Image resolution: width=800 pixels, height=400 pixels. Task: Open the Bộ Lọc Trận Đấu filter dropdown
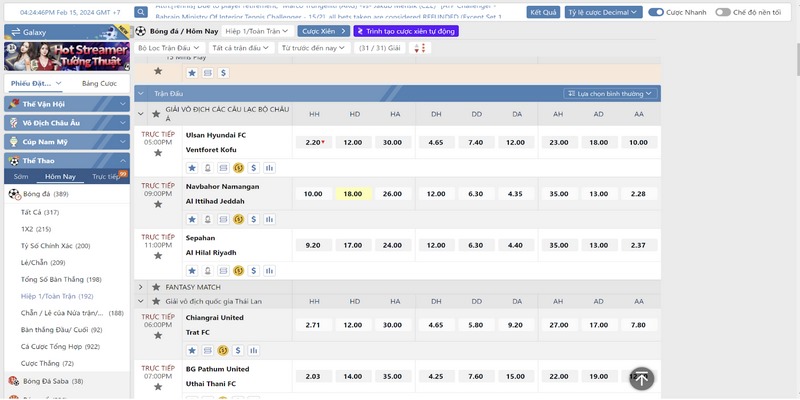click(x=168, y=48)
